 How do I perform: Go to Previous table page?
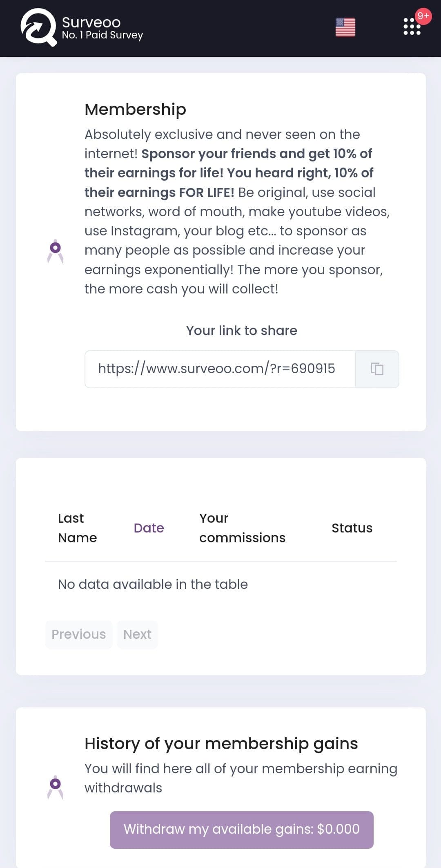[79, 634]
